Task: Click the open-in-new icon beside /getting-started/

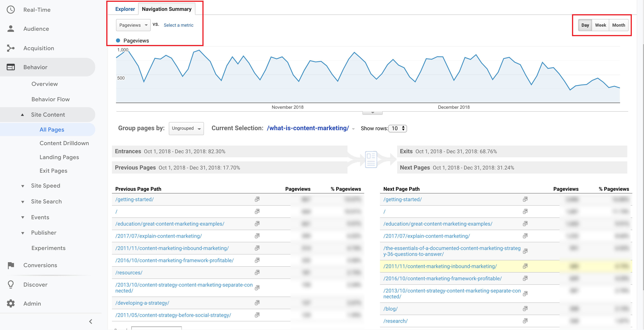Action: [x=257, y=199]
